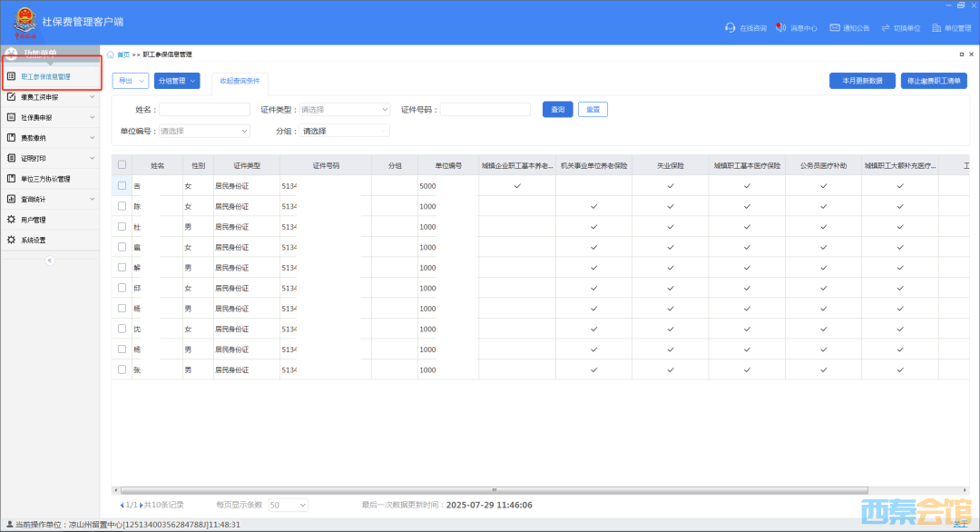Screen dimensions: 980x532
Task: Collapse the sidebar with the arrow handle
Action: point(50,261)
